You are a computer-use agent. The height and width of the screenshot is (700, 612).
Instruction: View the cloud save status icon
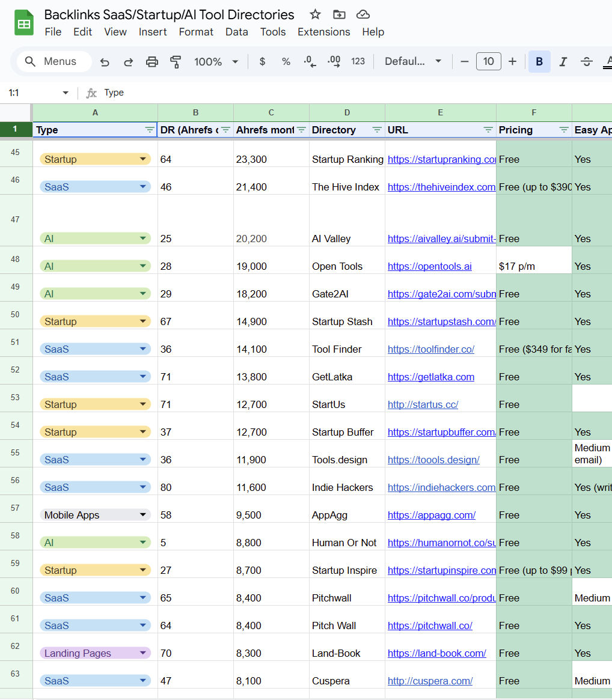click(x=363, y=15)
